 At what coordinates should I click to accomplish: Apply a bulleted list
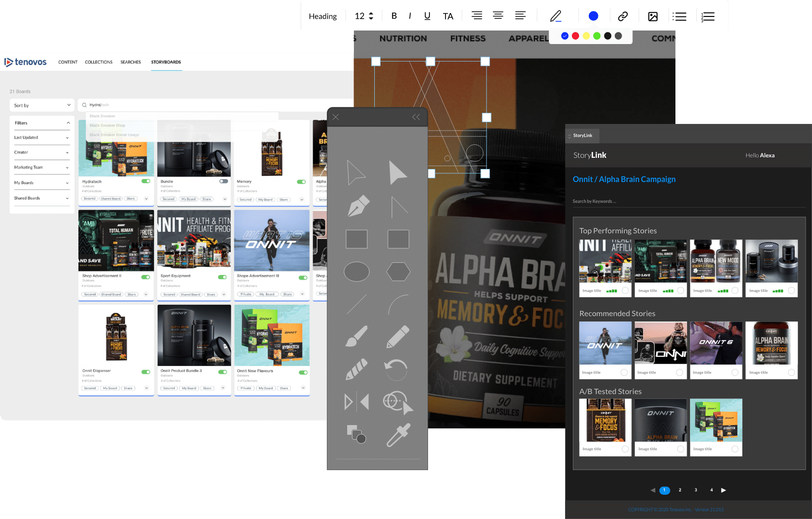679,16
